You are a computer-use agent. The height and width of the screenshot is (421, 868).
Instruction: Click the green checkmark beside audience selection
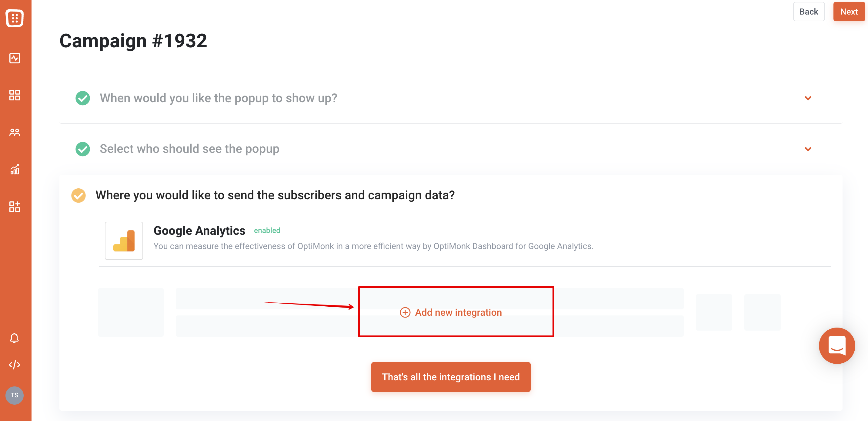[82, 149]
